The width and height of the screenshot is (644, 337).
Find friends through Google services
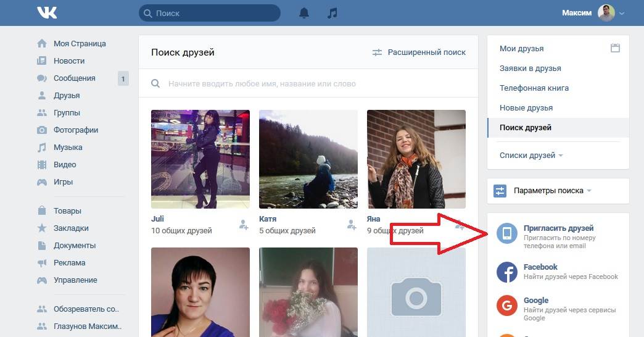[569, 314]
